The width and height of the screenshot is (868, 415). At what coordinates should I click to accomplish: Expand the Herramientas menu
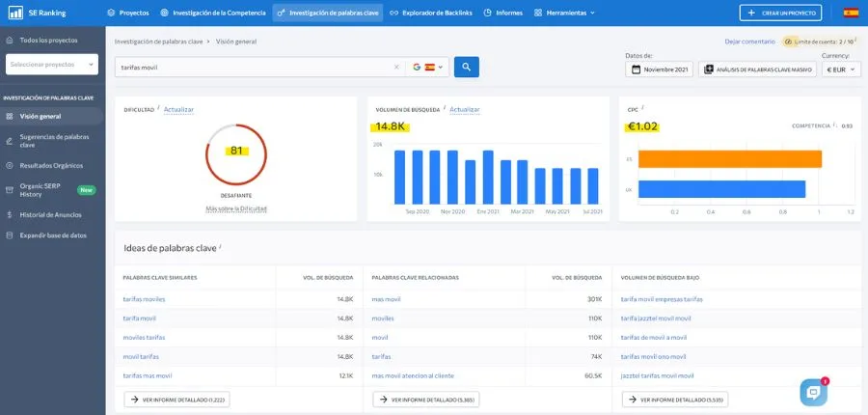tap(564, 13)
